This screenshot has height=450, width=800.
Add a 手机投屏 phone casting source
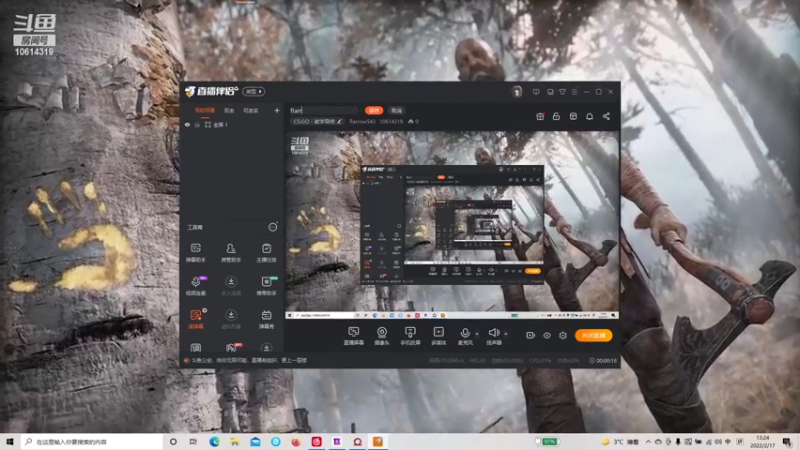point(410,336)
